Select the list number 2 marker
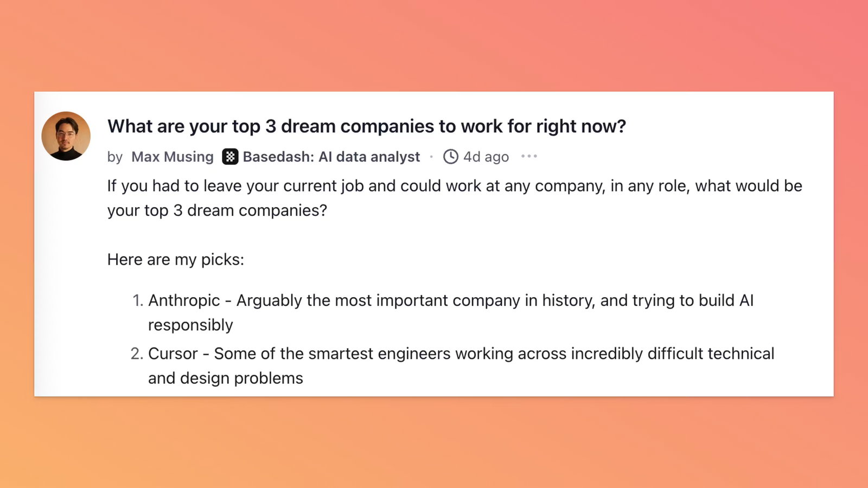Image resolution: width=868 pixels, height=488 pixels. 137,354
